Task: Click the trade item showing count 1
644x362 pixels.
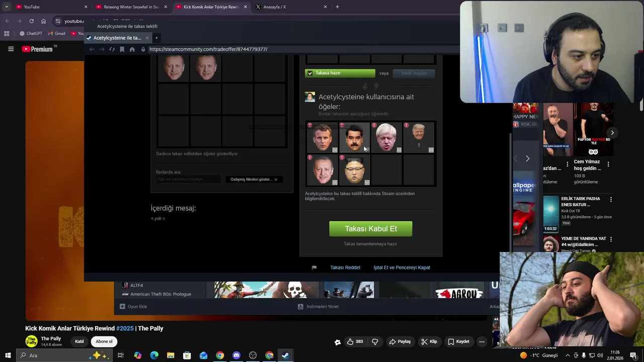Action: (419, 137)
